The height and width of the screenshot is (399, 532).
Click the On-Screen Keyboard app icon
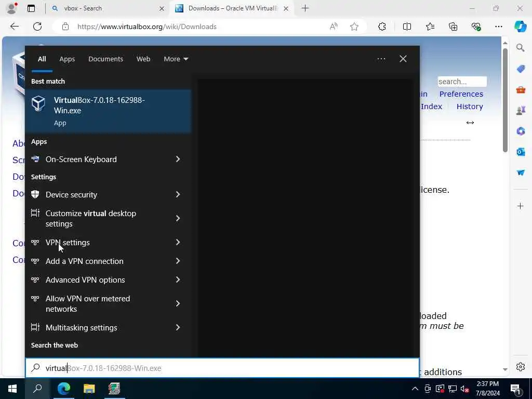click(x=35, y=159)
